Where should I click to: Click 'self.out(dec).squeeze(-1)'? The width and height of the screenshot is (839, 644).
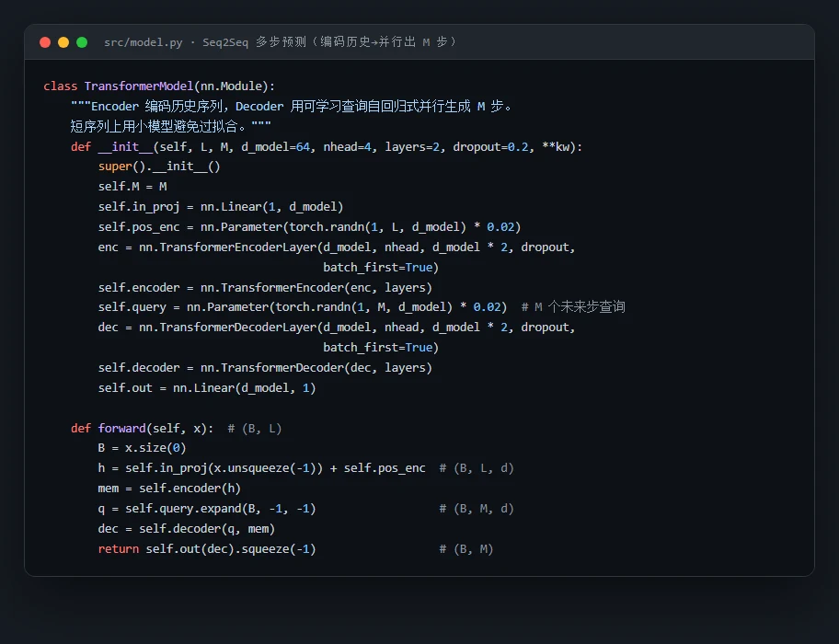[231, 549]
